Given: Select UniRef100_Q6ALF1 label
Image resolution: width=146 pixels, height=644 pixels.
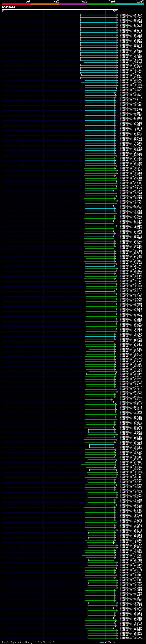Looking at the screenshot, I should point(131,613).
